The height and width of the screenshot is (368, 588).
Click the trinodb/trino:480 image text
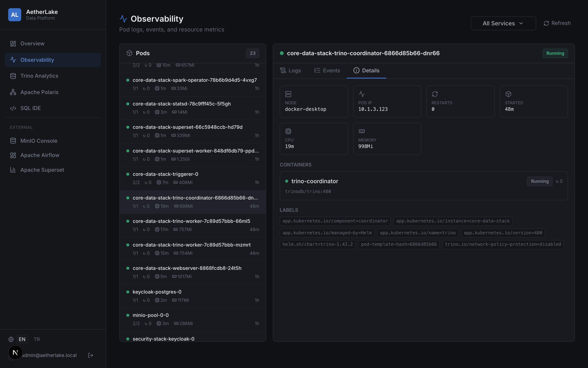click(308, 192)
